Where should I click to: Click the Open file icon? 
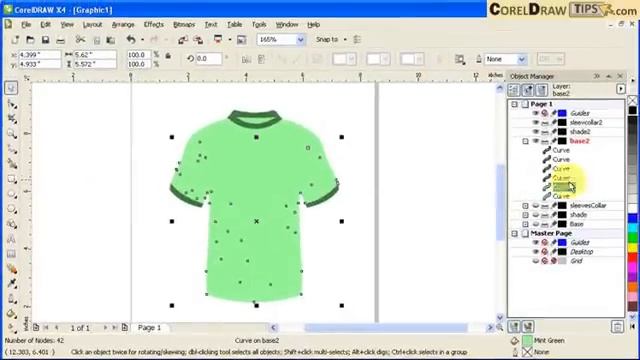(x=30, y=40)
